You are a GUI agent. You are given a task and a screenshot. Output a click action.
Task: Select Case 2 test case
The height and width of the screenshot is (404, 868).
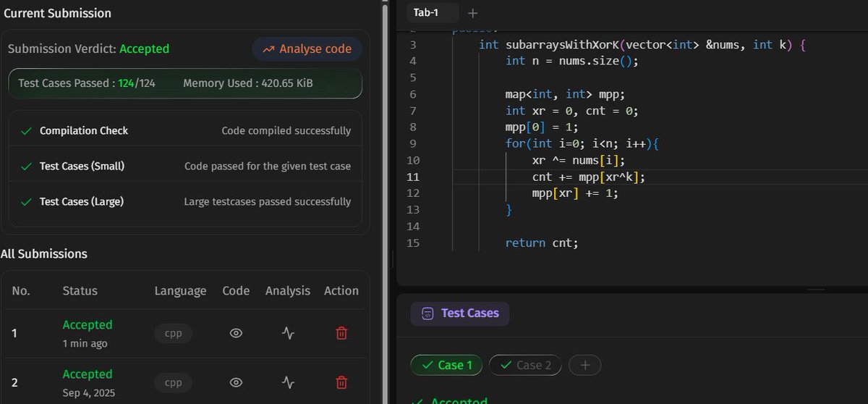(525, 365)
